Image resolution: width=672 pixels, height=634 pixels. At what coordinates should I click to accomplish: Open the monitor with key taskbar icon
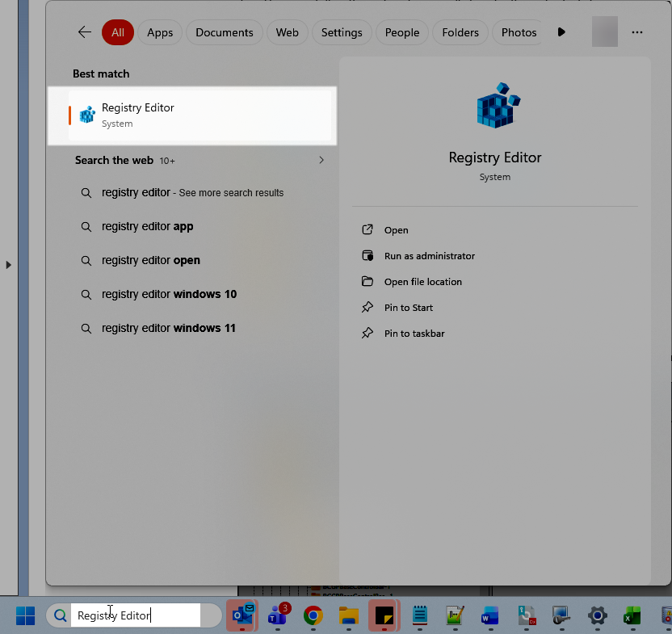tap(561, 615)
